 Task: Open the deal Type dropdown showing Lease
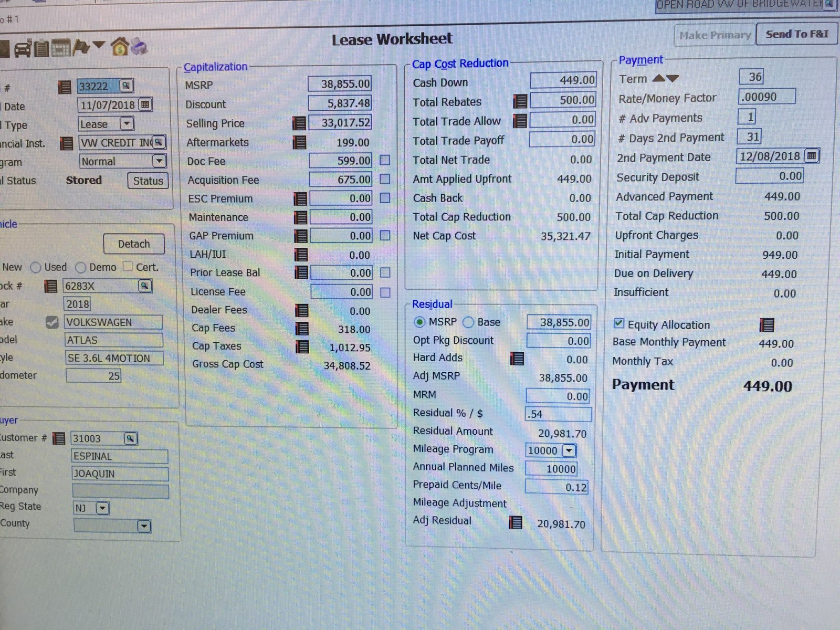coord(127,124)
